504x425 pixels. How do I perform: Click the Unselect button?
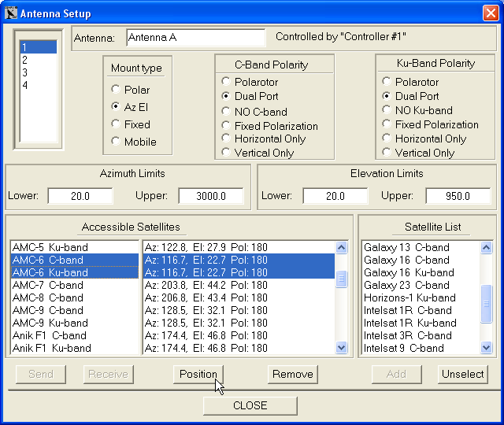[x=462, y=374]
